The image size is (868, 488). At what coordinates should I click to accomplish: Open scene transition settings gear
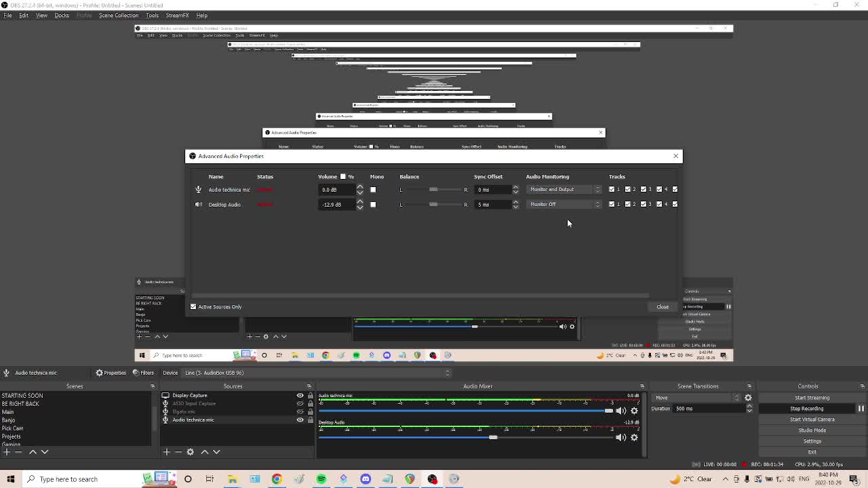click(x=748, y=398)
